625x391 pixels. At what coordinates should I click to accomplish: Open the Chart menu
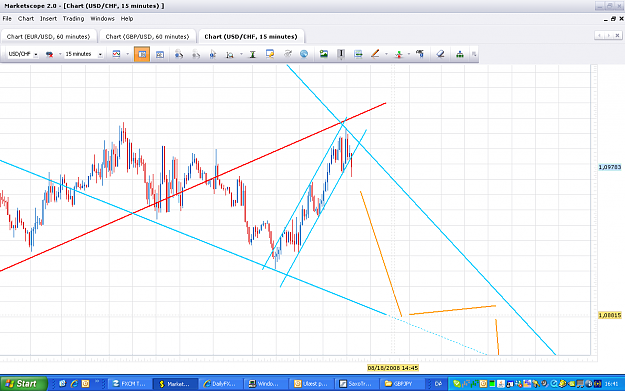26,19
